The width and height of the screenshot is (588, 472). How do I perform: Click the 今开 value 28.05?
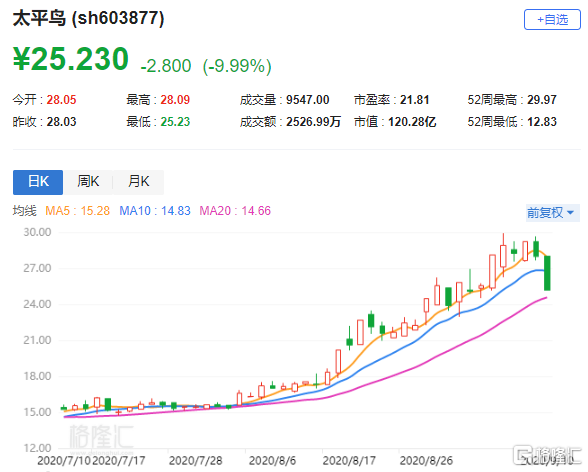(61, 100)
